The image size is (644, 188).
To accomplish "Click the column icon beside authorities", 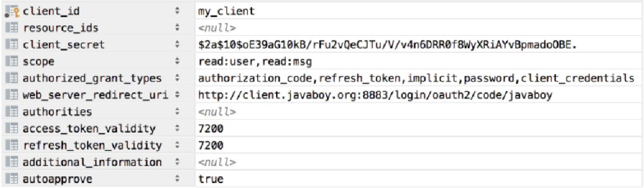I will (x=11, y=112).
